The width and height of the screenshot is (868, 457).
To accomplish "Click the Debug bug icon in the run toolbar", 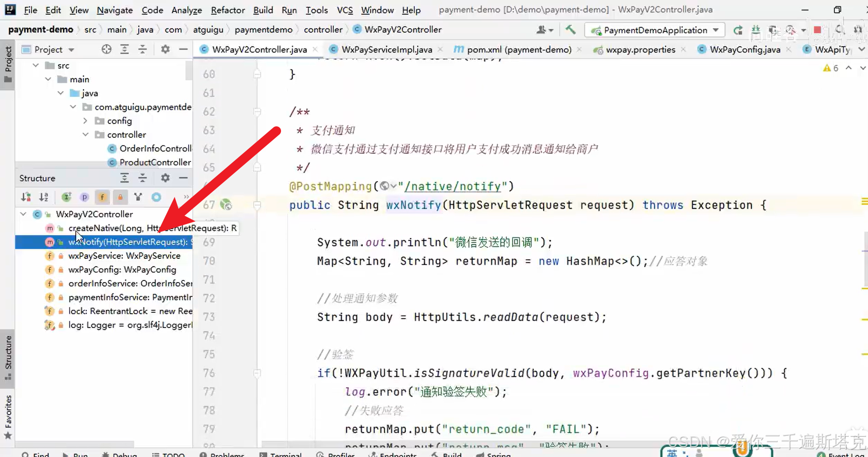I will [755, 30].
